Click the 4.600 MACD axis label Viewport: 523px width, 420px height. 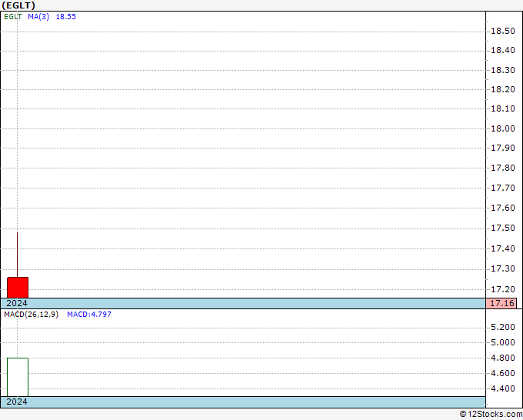[503, 373]
